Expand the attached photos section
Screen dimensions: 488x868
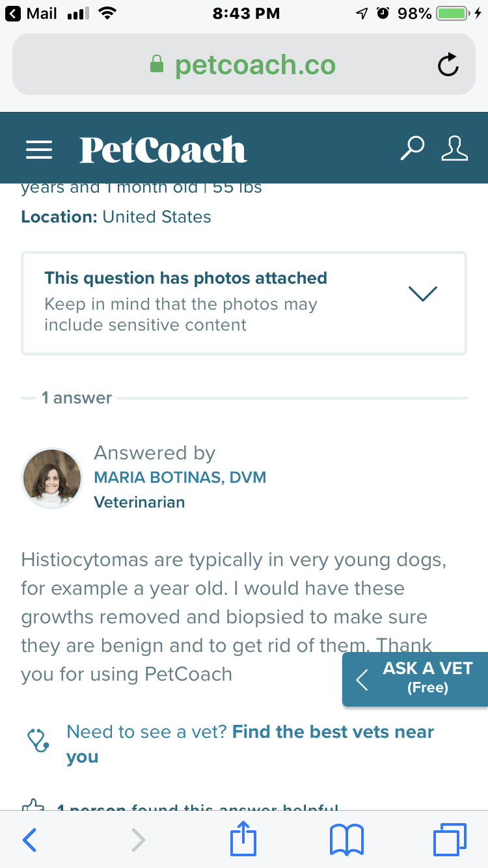tap(422, 294)
